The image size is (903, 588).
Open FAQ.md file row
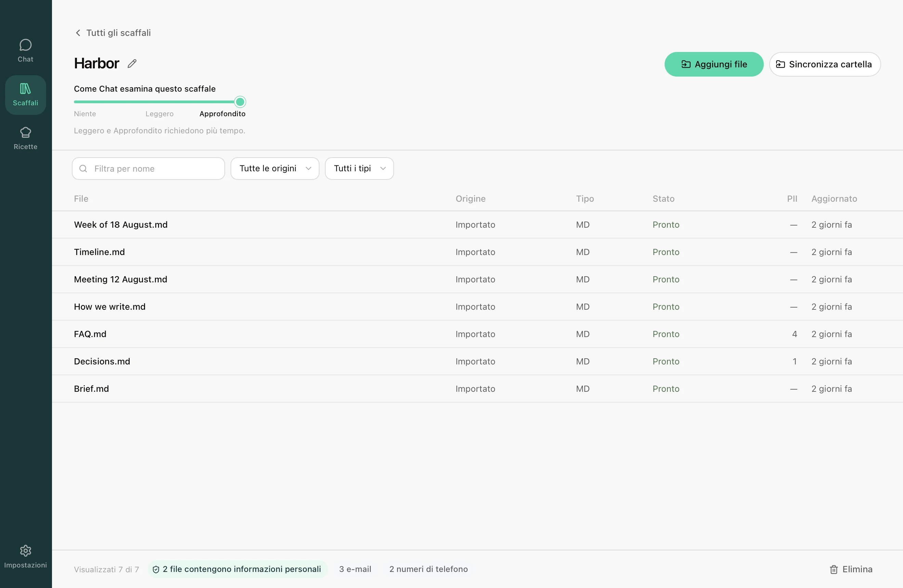(x=477, y=334)
